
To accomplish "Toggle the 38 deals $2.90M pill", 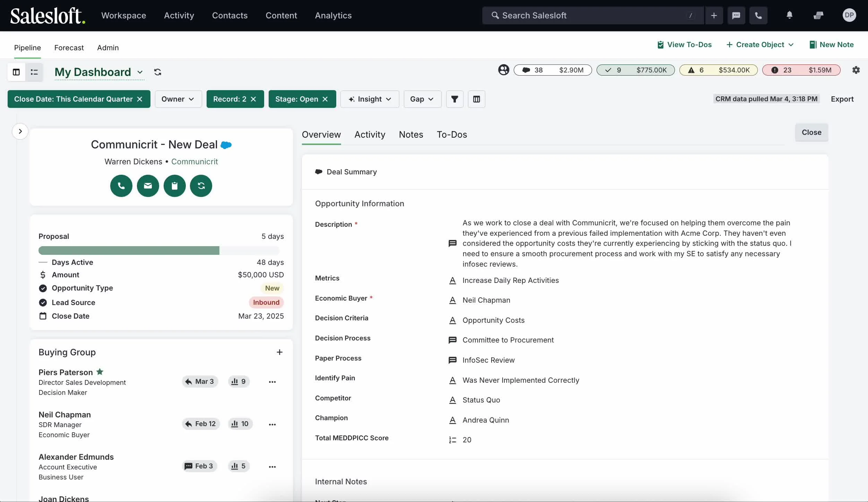I will coord(553,70).
